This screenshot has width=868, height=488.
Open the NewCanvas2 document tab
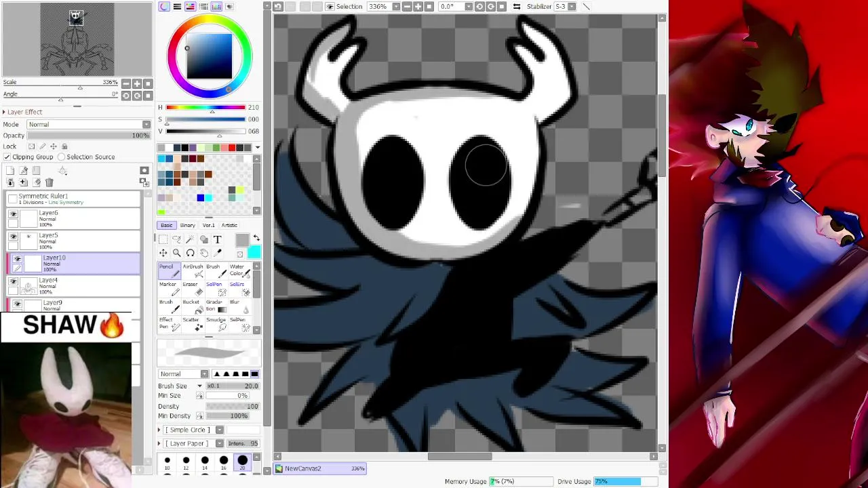(x=321, y=468)
